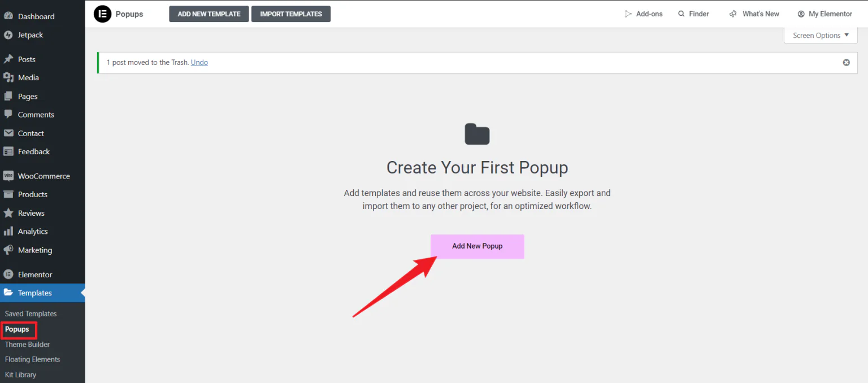Open the Finder search link
The image size is (868, 383).
tap(693, 14)
